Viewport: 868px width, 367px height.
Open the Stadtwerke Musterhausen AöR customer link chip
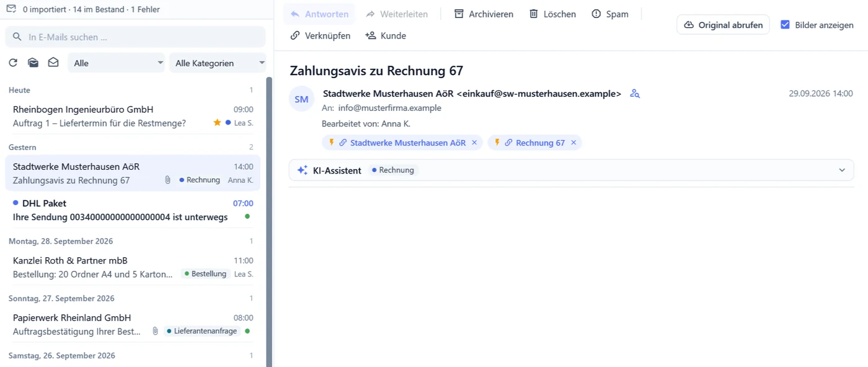point(408,143)
